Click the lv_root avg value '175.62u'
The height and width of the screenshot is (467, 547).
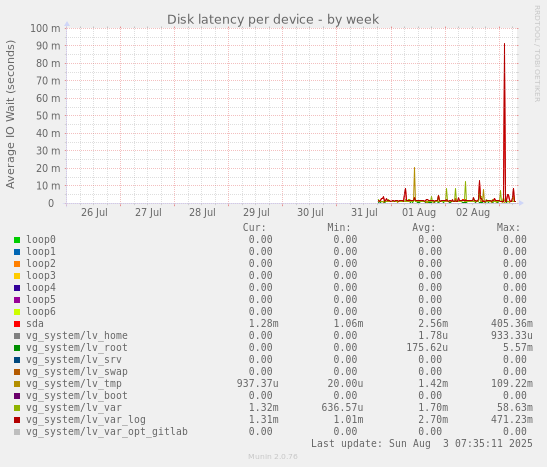point(427,348)
